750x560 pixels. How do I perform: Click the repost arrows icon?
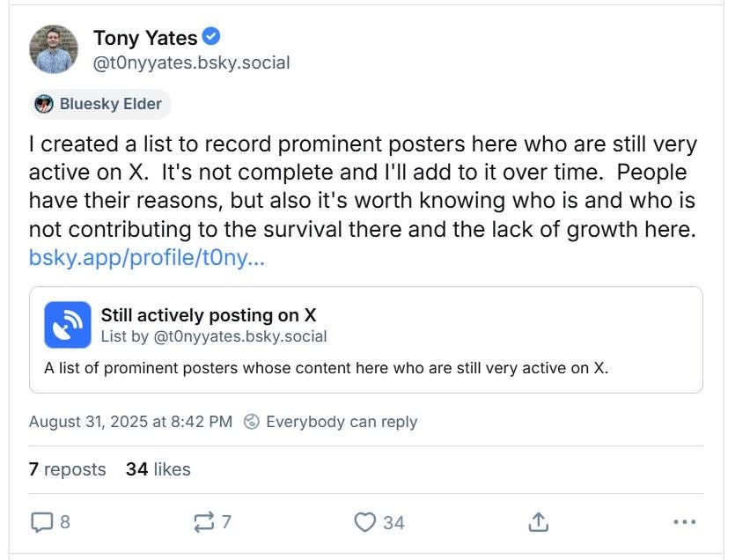click(202, 522)
